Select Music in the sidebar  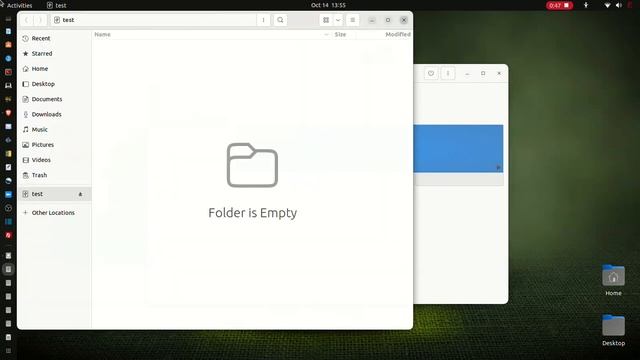[55, 129]
